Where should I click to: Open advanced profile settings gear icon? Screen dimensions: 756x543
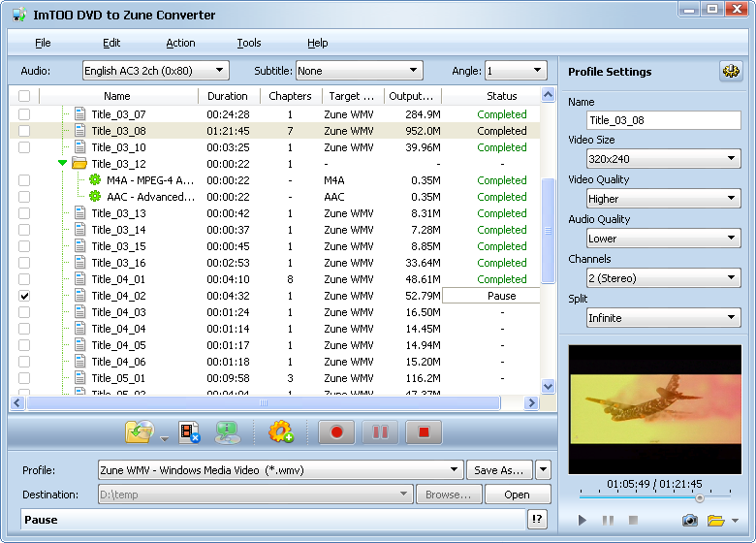[x=731, y=72]
